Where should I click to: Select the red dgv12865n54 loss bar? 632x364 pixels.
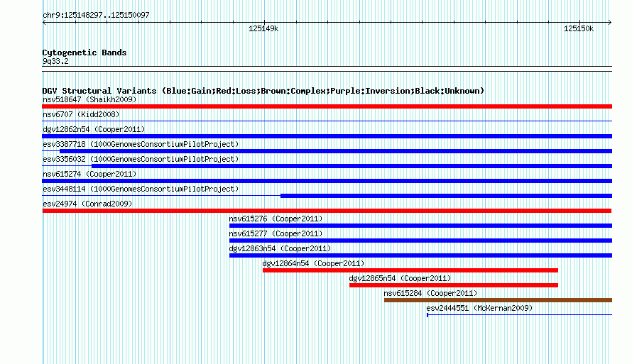point(454,285)
